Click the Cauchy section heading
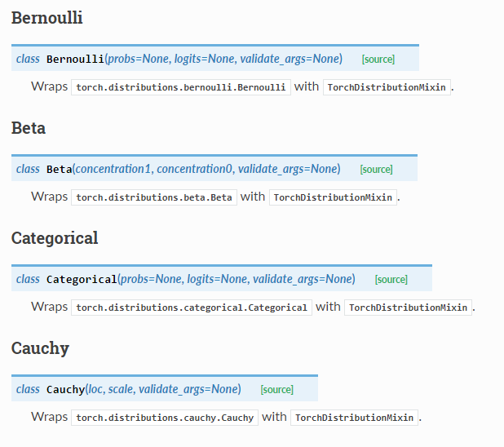Viewport: 504px width, 447px height. pos(40,348)
